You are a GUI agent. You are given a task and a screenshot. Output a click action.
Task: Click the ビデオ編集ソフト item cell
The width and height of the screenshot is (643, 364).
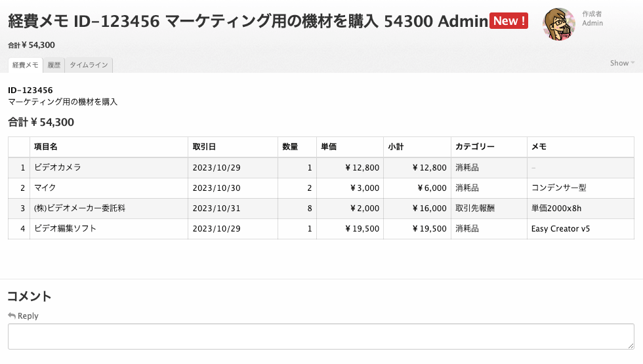pos(109,229)
